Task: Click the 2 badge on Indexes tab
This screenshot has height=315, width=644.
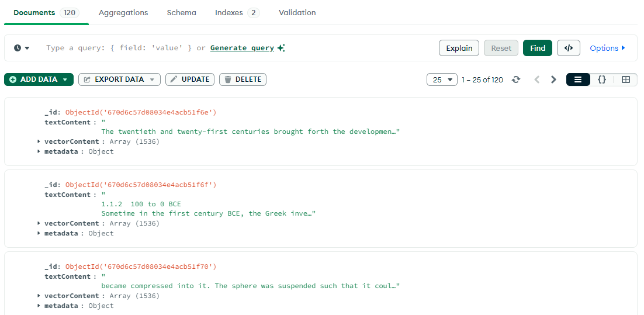Action: pos(254,13)
